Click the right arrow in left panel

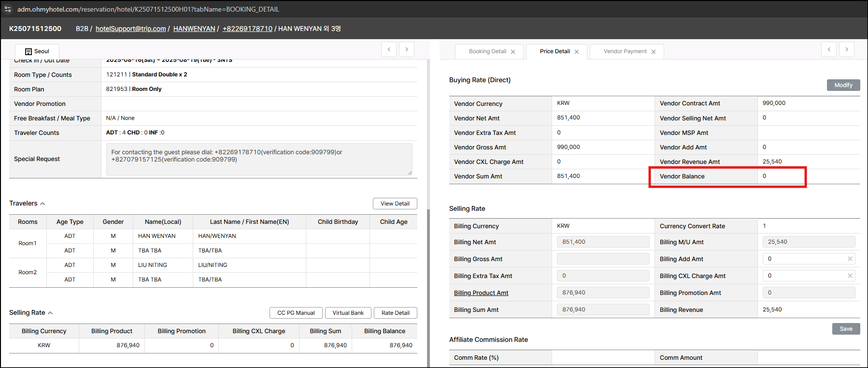(x=407, y=49)
